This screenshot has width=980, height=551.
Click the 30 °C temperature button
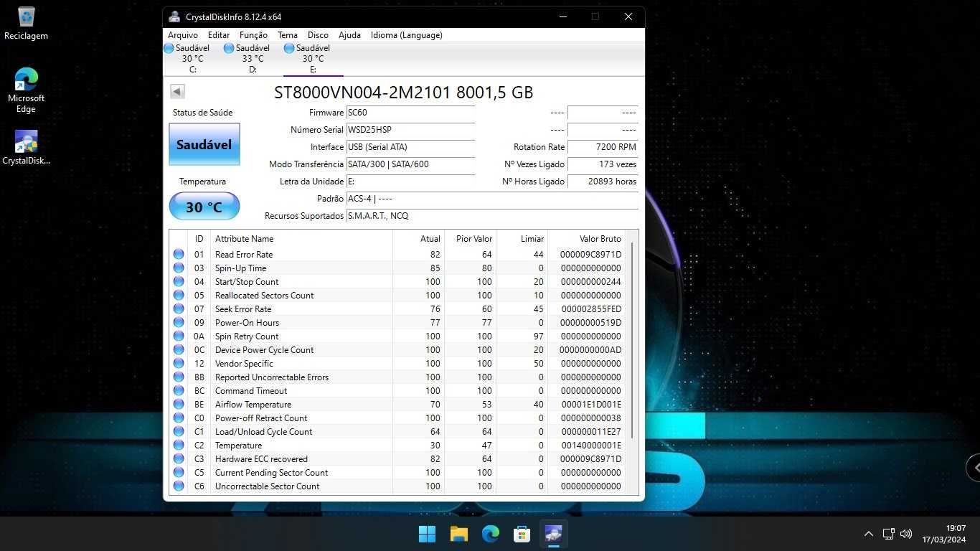[204, 207]
